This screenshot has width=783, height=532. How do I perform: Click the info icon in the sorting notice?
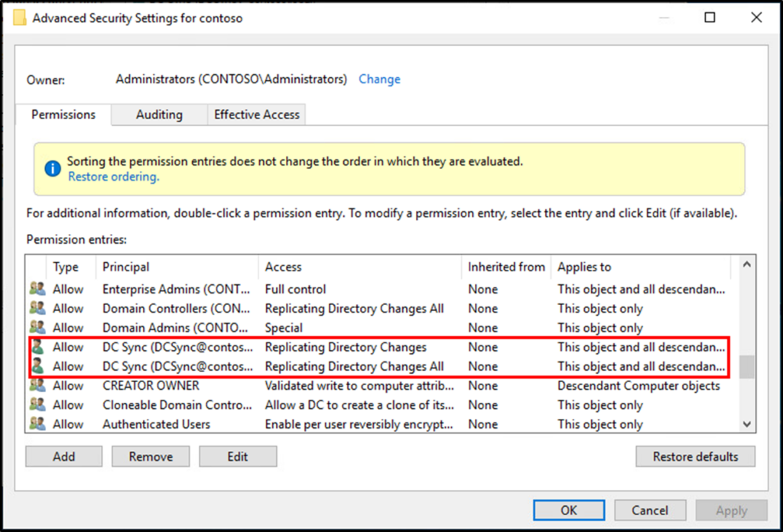[52, 168]
